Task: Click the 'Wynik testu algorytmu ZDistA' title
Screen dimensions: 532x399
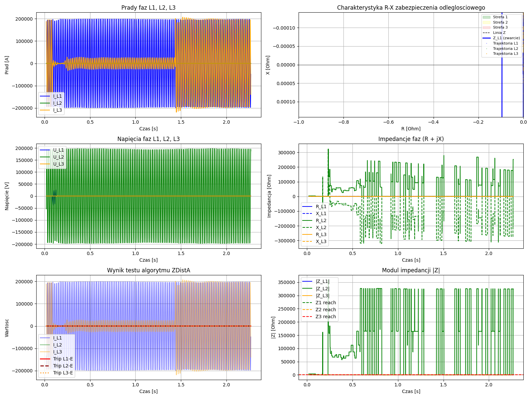Action: tap(148, 270)
